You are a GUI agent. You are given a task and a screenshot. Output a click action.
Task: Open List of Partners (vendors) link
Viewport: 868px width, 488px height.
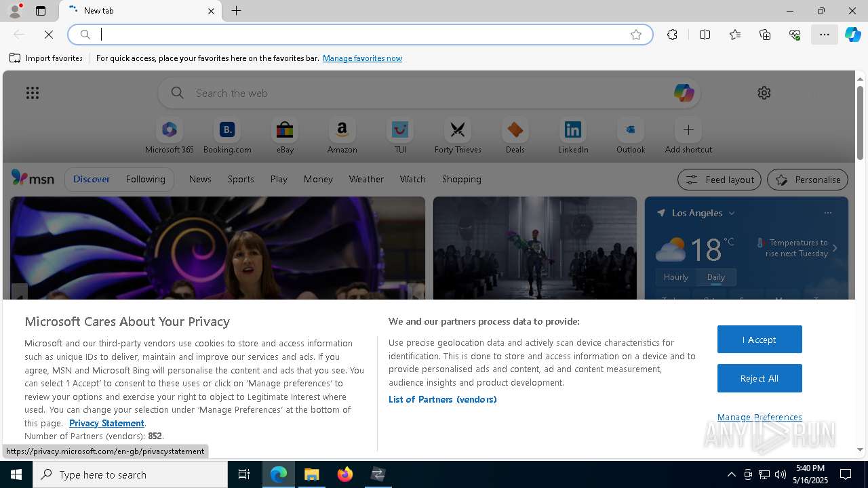pyautogui.click(x=443, y=399)
